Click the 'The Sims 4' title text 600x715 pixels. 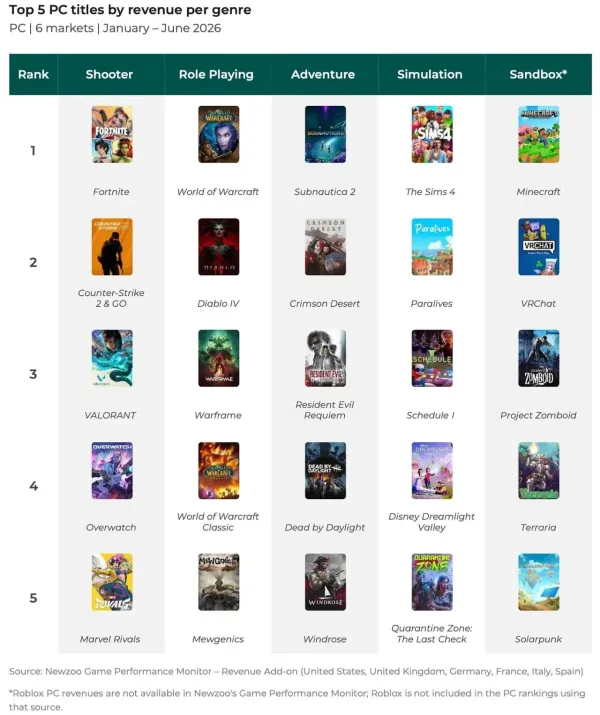(430, 192)
